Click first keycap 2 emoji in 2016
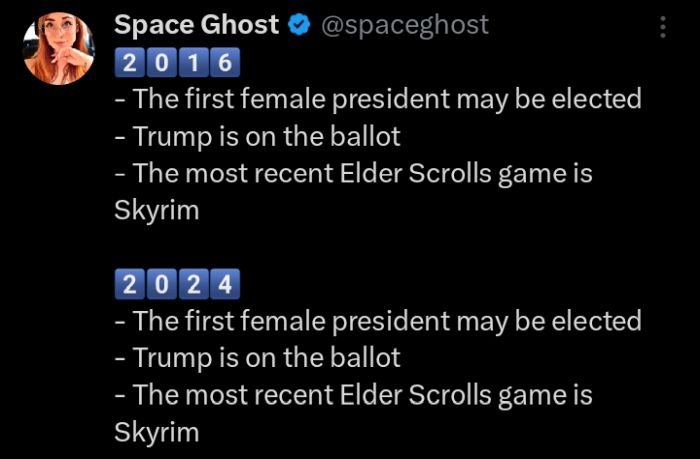Image resolution: width=700 pixels, height=459 pixels. 130,62
